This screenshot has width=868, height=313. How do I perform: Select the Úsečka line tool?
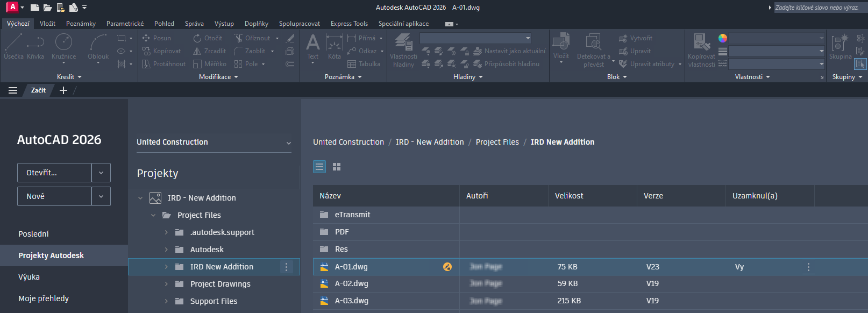(x=13, y=46)
